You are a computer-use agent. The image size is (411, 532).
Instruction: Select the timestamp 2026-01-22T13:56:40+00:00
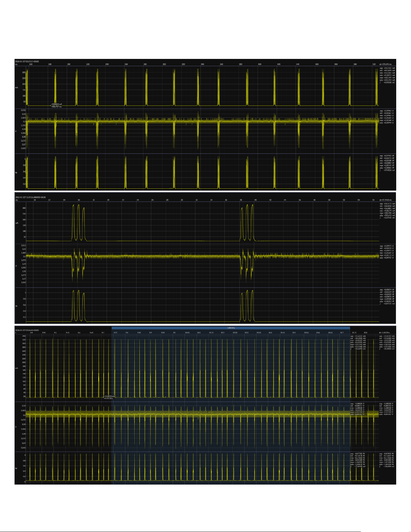(x=27, y=330)
